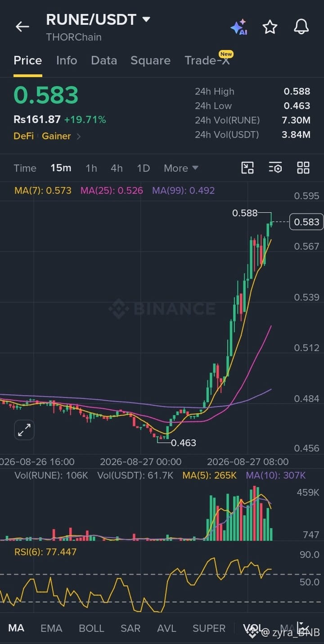
Task: Open the More intervals dropdown
Action: click(x=181, y=168)
